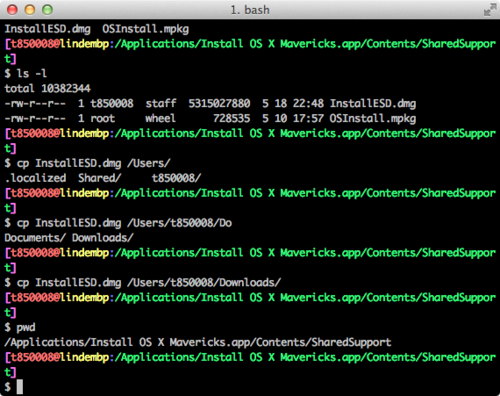
Task: Toggle fullscreen with the arrows icon
Action: click(490, 10)
